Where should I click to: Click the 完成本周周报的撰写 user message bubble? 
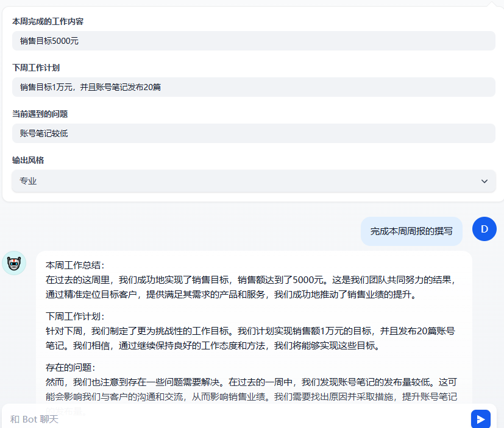pyautogui.click(x=411, y=231)
